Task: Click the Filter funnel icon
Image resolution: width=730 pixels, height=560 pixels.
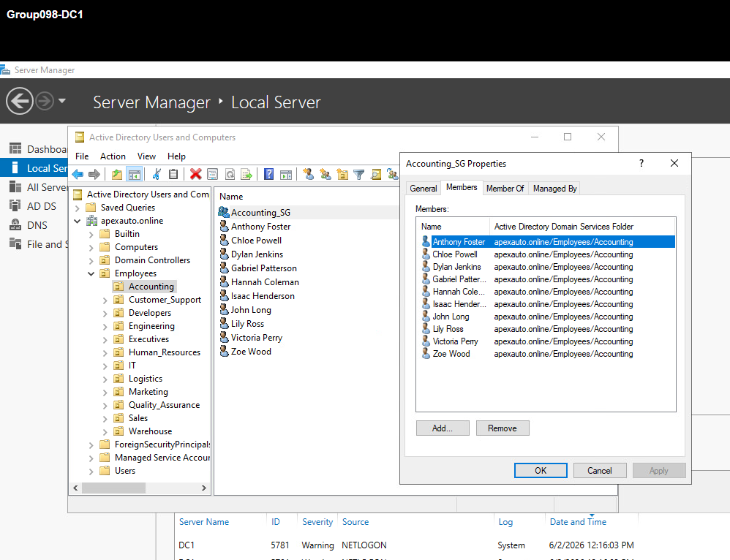Action: (x=359, y=175)
